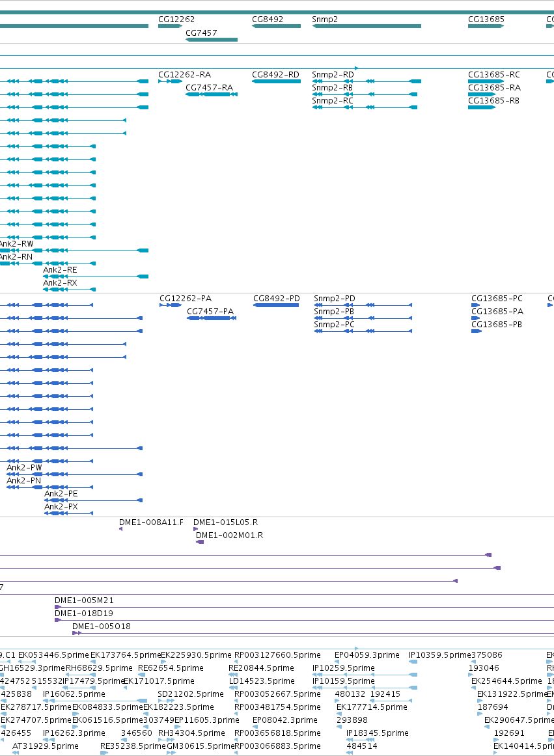This screenshot has height=756, width=554.
Task: Choose EST EK131922.5prime label
Action: (x=512, y=694)
